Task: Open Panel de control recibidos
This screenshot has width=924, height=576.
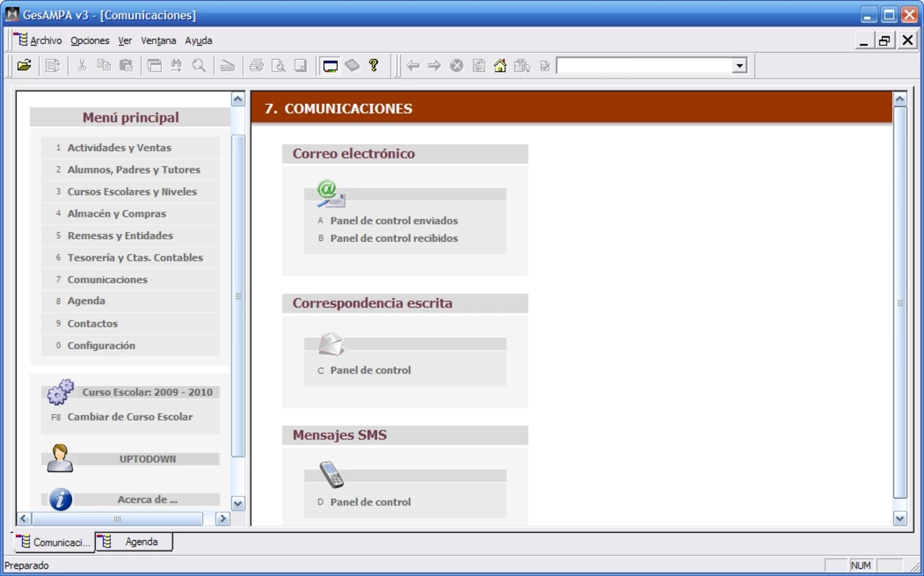Action: [394, 238]
